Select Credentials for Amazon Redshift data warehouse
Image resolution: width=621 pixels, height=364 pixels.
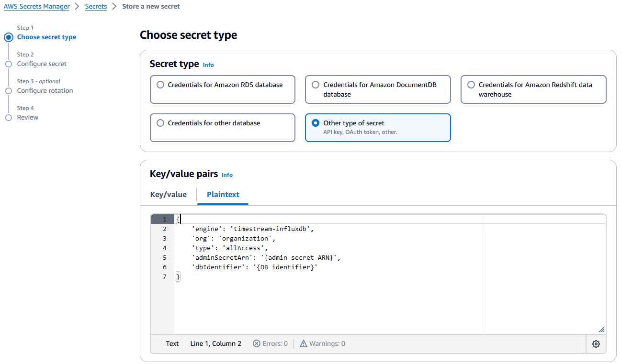click(x=471, y=85)
